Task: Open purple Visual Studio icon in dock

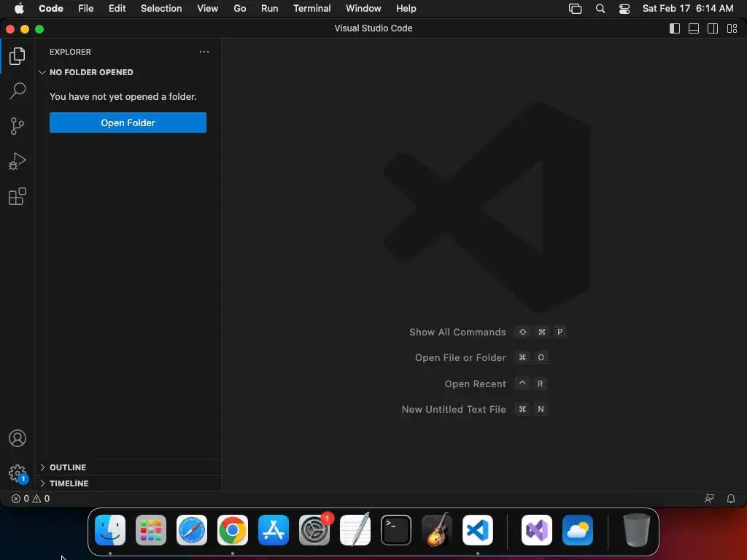Action: pyautogui.click(x=537, y=530)
